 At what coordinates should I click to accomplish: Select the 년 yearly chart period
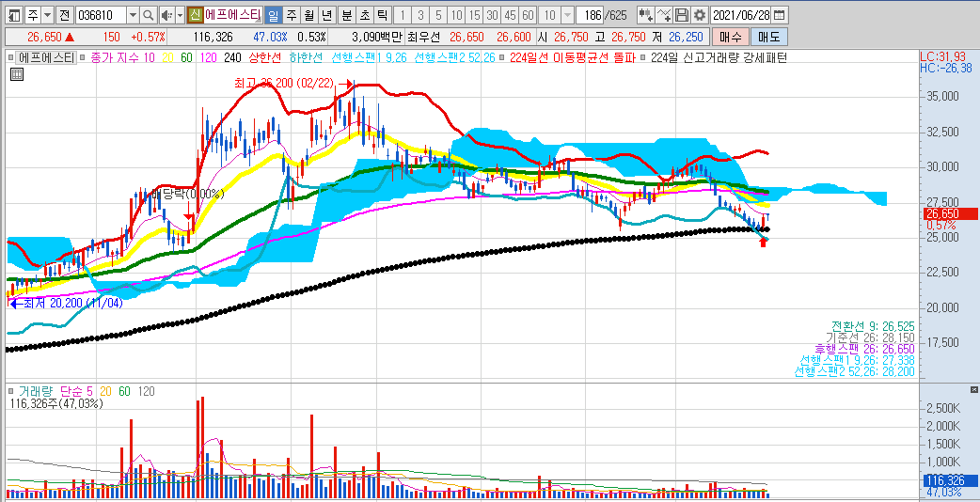point(327,15)
